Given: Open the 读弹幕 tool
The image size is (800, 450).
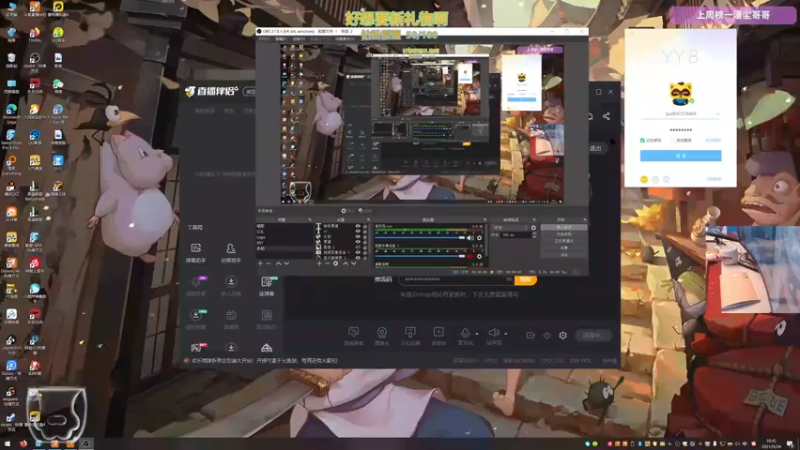Looking at the screenshot, I should point(266,286).
